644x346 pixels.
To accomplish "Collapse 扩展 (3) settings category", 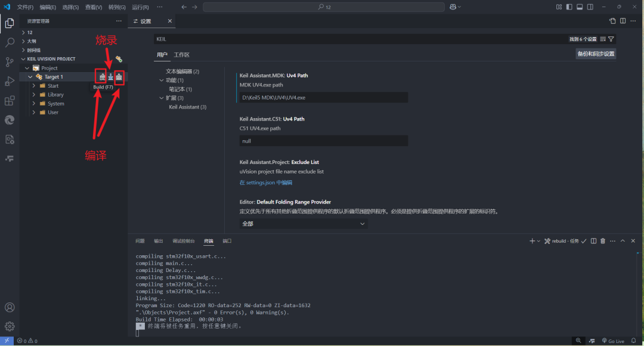I will tap(162, 98).
